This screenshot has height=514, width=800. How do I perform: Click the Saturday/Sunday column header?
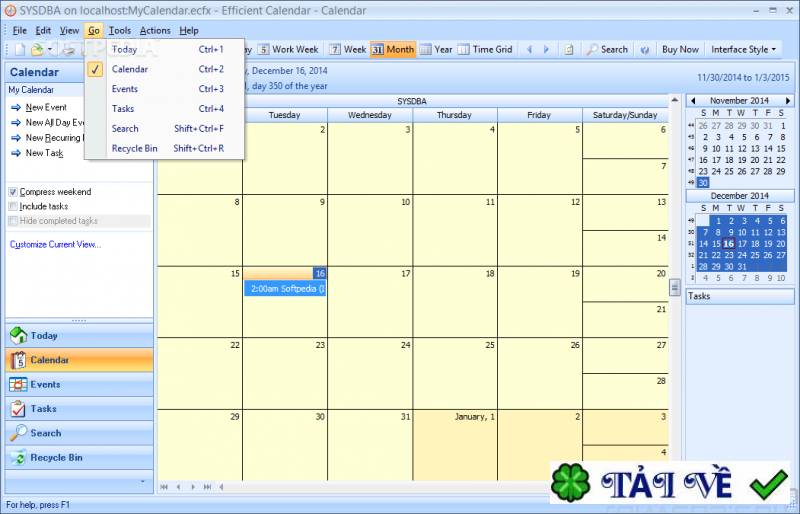coord(625,115)
